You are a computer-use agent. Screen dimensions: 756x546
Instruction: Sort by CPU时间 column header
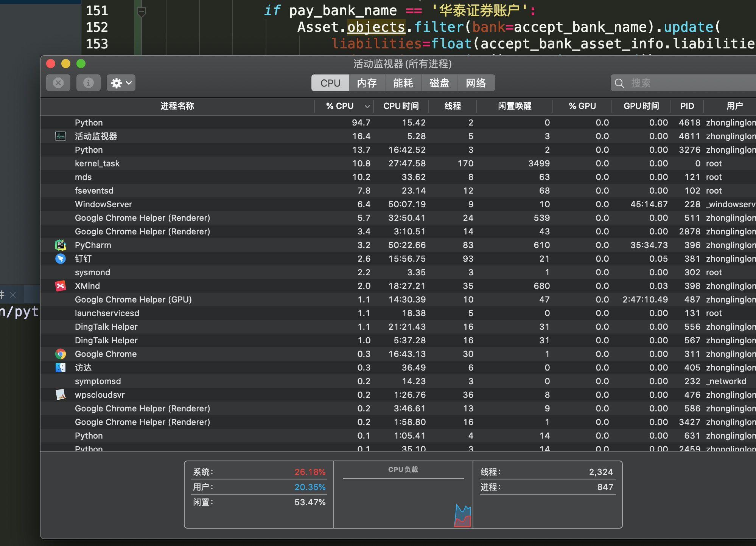pos(401,106)
